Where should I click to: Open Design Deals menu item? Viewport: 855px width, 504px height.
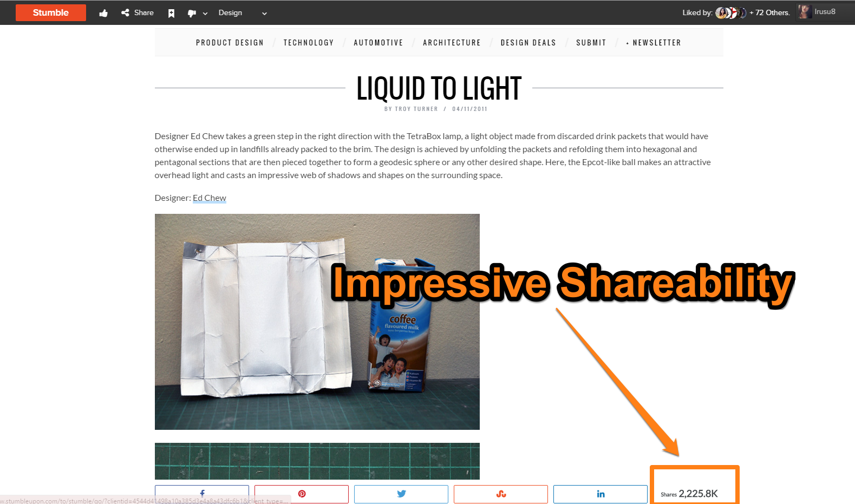[x=528, y=43]
